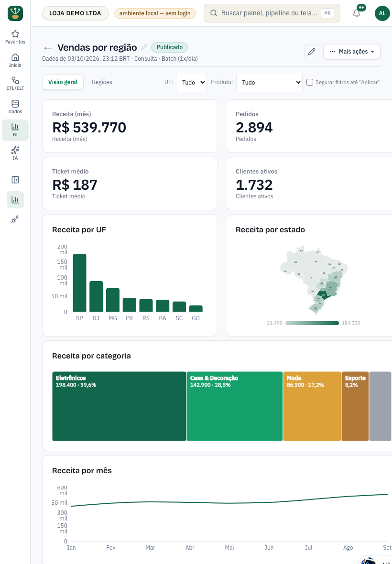The height and width of the screenshot is (564, 392).
Task: Switch to the Regiões tab
Action: tap(102, 82)
